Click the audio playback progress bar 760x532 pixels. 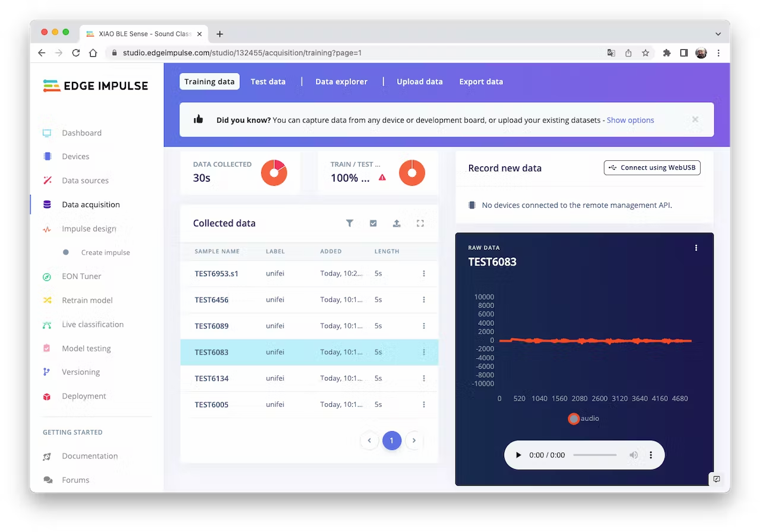pyautogui.click(x=595, y=455)
